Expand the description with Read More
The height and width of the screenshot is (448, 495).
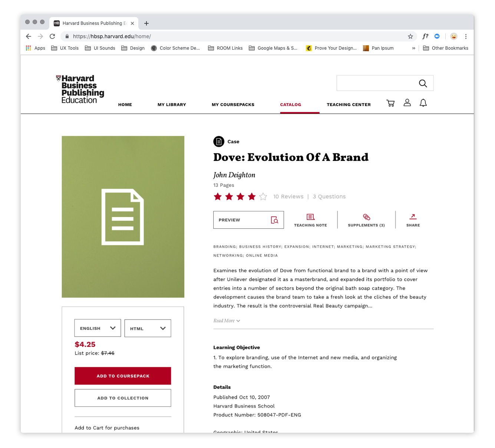227,321
